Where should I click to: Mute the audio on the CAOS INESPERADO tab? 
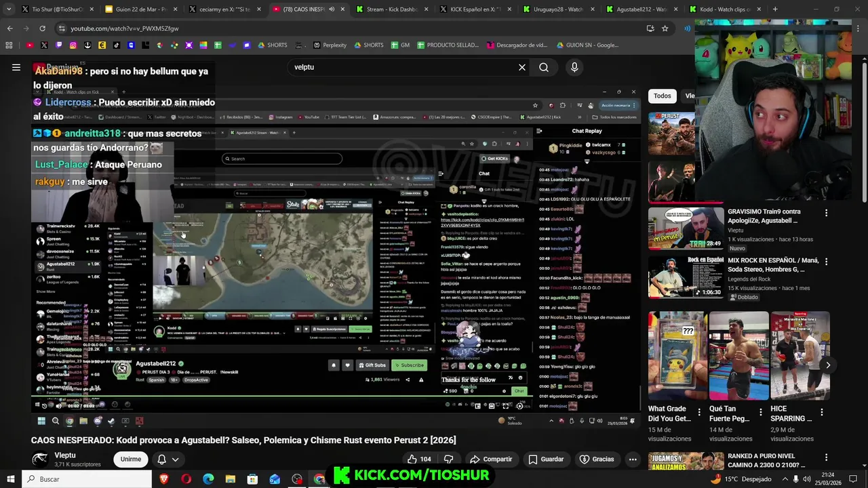coord(332,9)
